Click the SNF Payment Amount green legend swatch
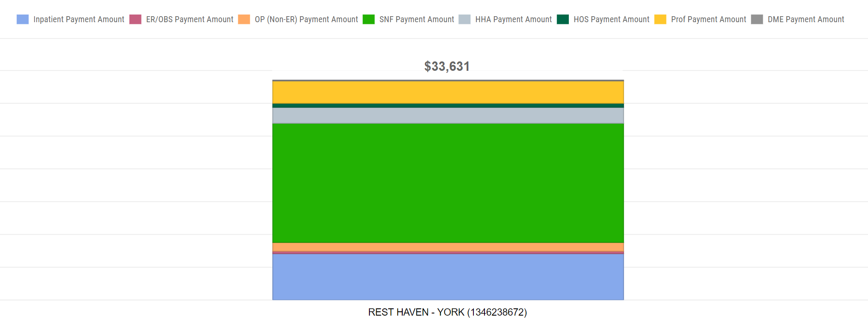Image resolution: width=868 pixels, height=322 pixels. (369, 19)
